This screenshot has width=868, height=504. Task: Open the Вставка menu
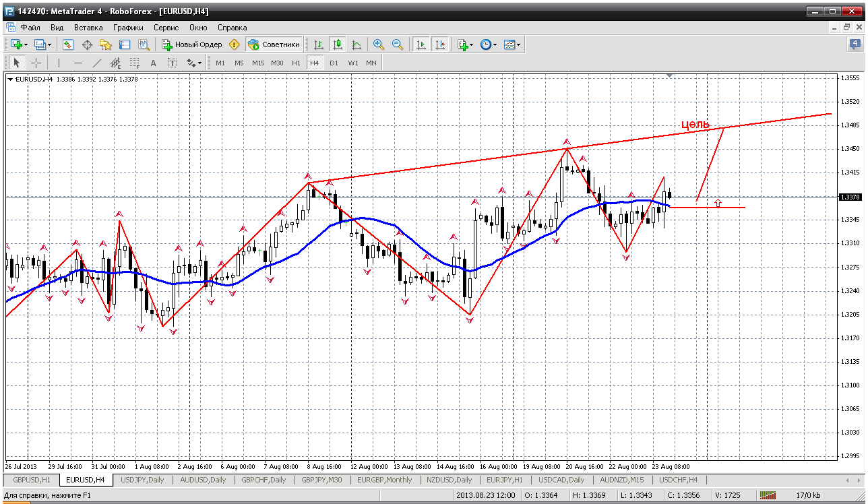88,28
